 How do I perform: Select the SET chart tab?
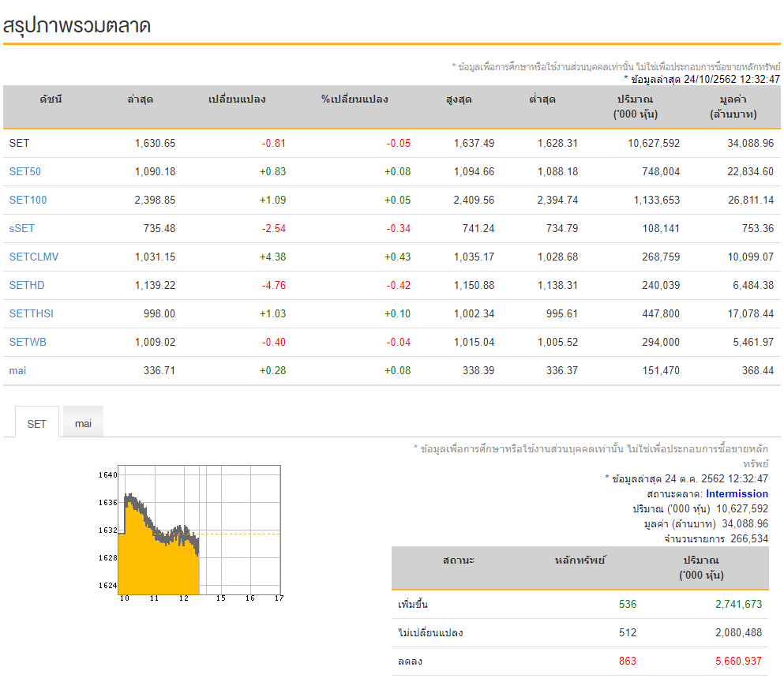point(36,423)
